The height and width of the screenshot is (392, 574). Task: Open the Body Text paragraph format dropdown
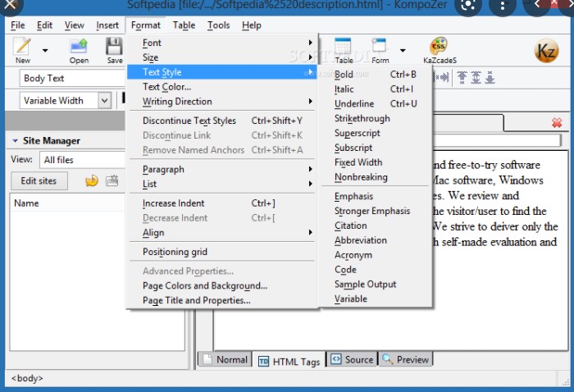[72, 79]
